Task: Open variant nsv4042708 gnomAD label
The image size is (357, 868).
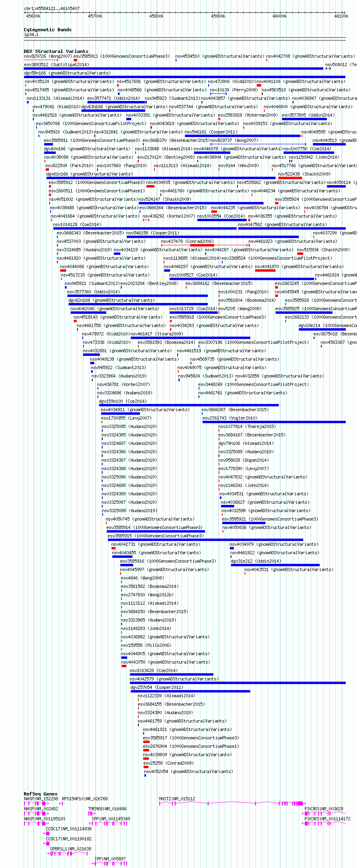Action: [310, 56]
